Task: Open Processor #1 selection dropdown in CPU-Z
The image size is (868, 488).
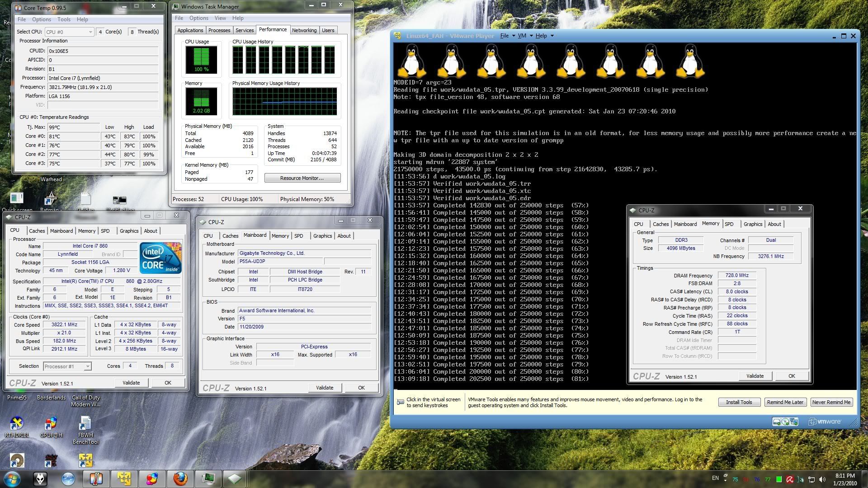Action: (x=67, y=366)
